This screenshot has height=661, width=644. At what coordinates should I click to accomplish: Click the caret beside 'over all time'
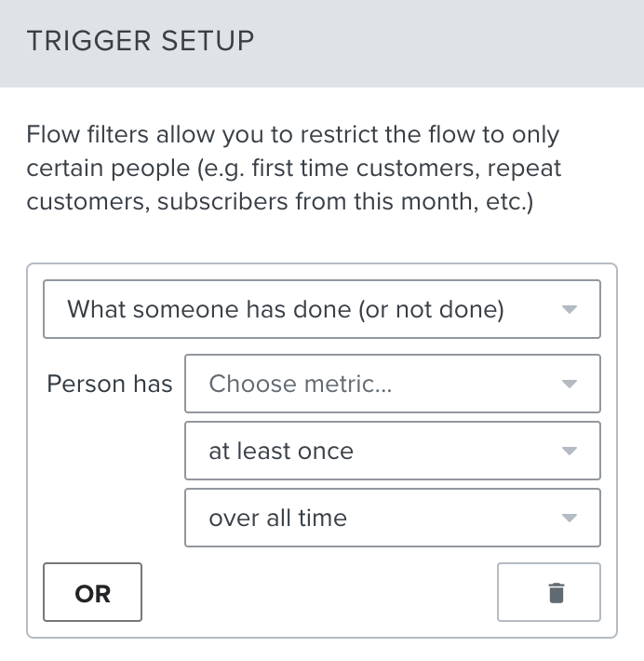pyautogui.click(x=570, y=518)
